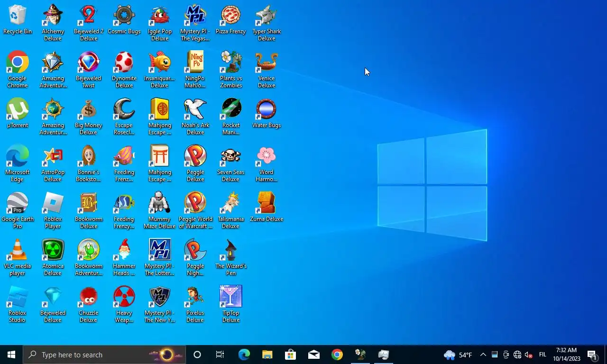Click the Peggle Deluxe icon
607x364 pixels.
[x=195, y=164]
